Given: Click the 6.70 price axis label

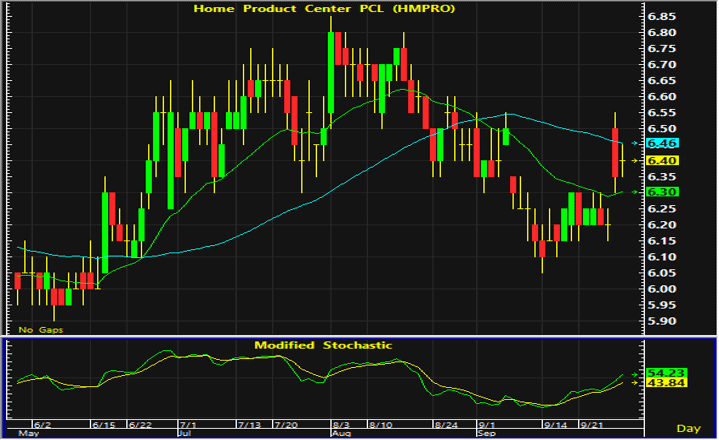Looking at the screenshot, I should click(662, 65).
